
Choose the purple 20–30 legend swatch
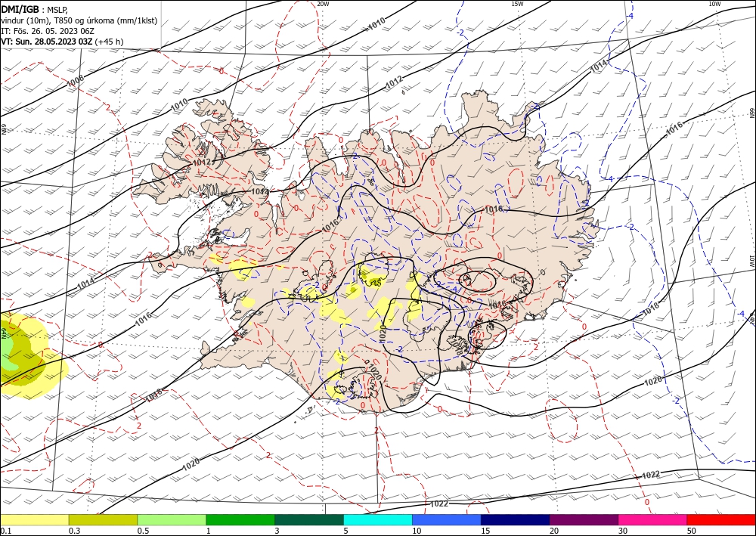[x=584, y=519]
